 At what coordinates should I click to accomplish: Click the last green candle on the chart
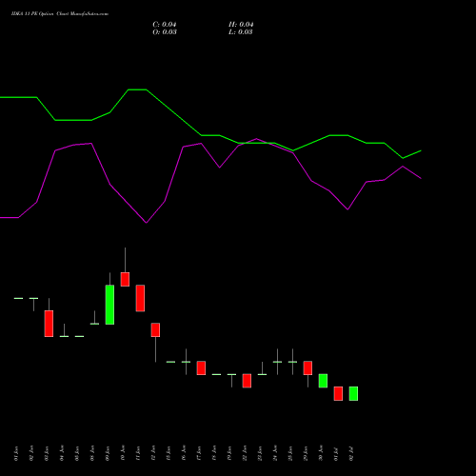click(x=353, y=393)
